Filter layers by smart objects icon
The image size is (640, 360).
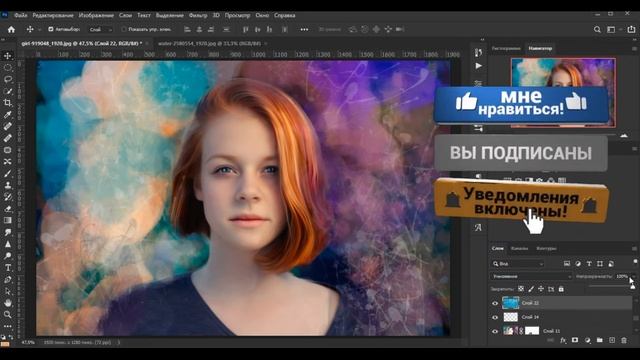click(x=611, y=264)
